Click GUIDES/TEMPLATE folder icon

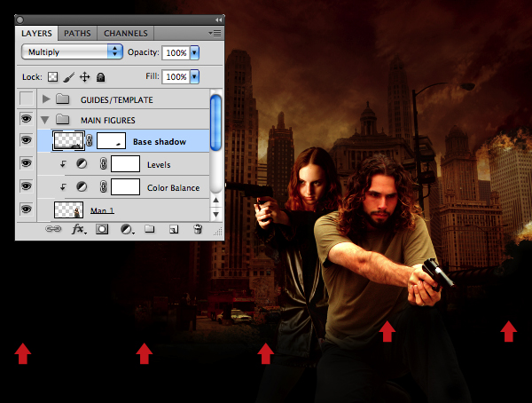tap(62, 99)
